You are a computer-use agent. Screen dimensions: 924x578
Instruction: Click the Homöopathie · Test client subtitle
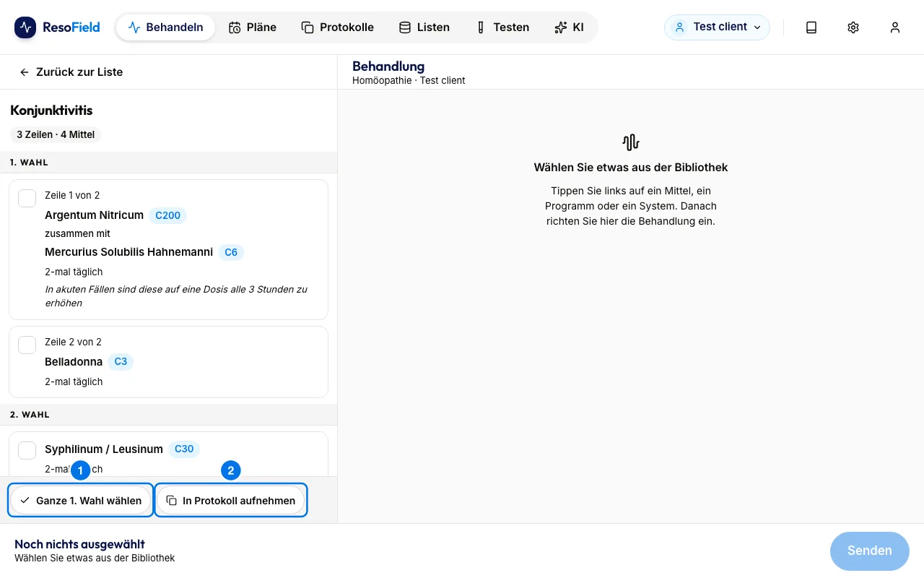(409, 80)
